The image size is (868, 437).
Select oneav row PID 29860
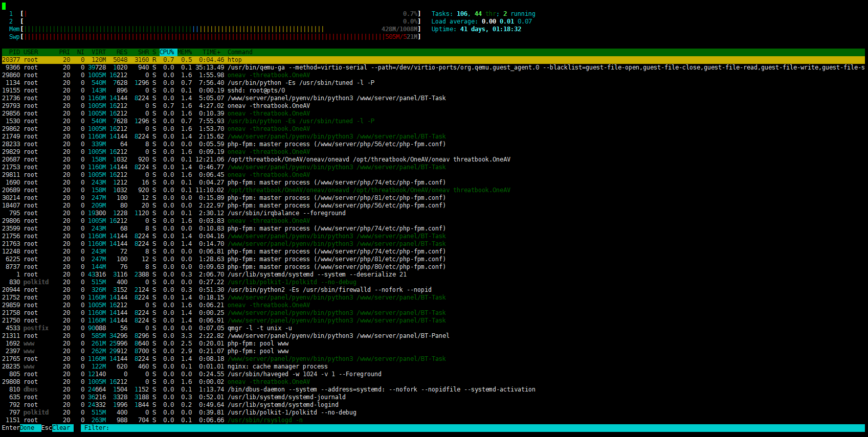433,75
